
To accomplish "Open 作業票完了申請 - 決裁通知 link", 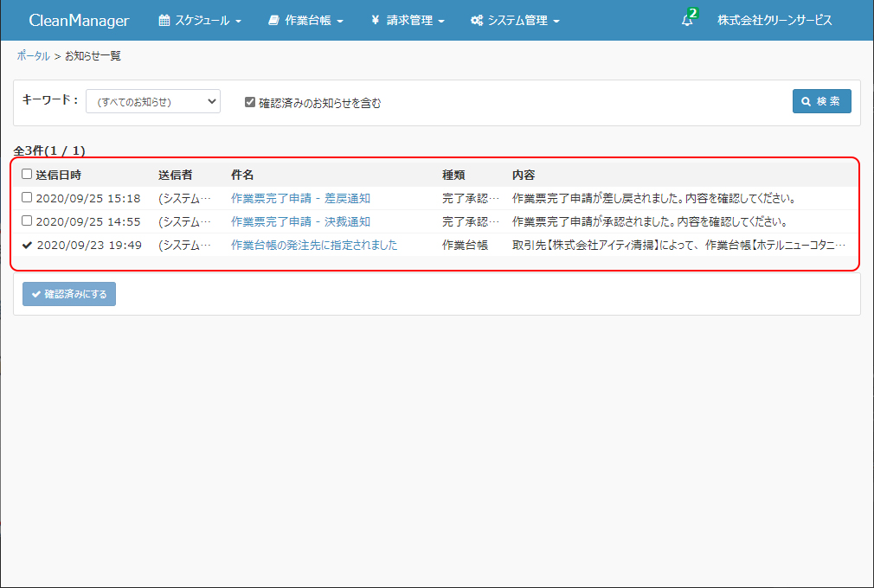I will [300, 222].
